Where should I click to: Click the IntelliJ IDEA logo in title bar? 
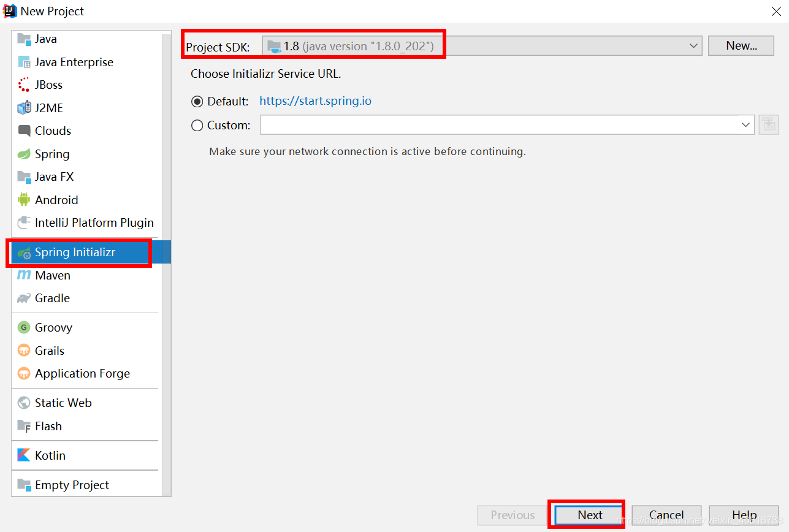10,10
